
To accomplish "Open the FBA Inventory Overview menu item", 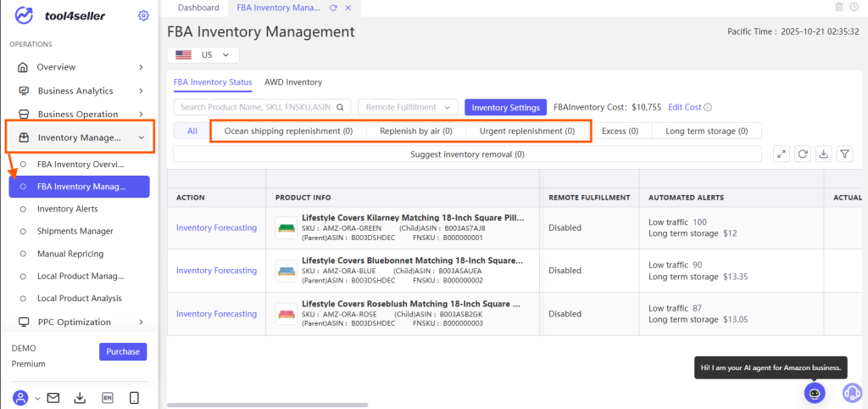I will click(x=79, y=164).
